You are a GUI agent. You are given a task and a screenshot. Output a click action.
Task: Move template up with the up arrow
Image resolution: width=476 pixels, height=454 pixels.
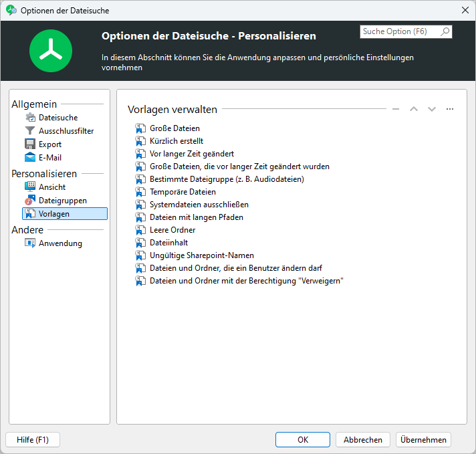pyautogui.click(x=414, y=109)
